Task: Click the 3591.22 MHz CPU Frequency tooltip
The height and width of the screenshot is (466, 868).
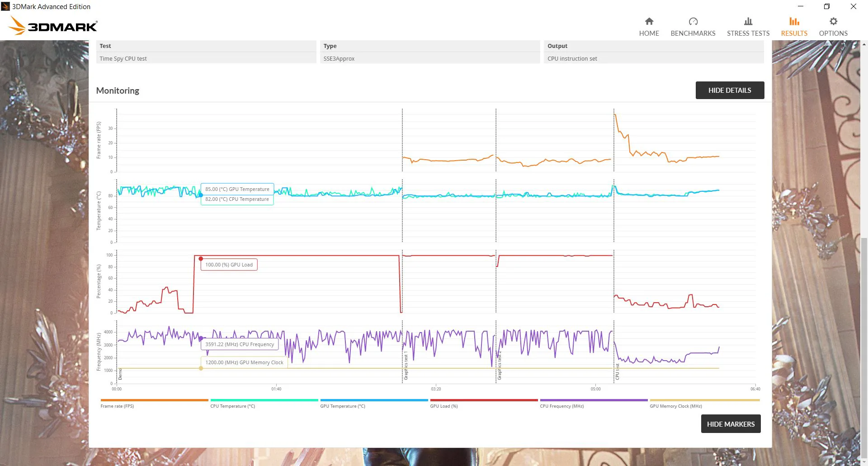Action: point(240,344)
